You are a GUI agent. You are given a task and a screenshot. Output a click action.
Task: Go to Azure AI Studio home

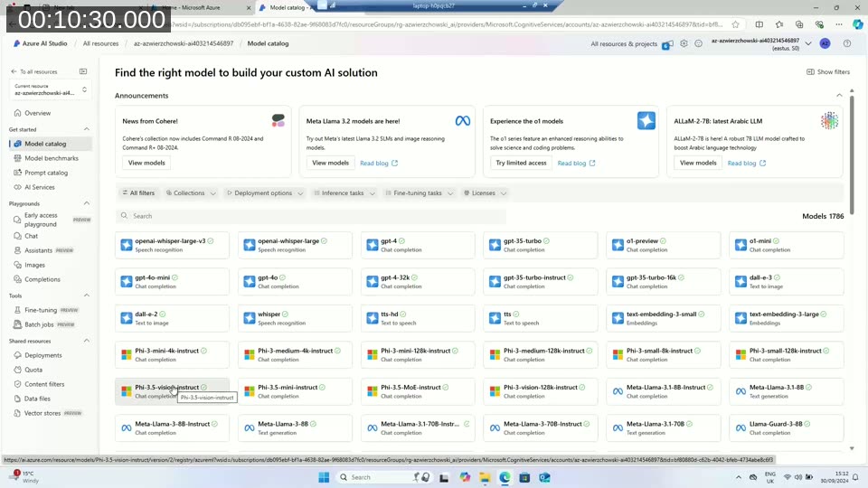pos(40,43)
